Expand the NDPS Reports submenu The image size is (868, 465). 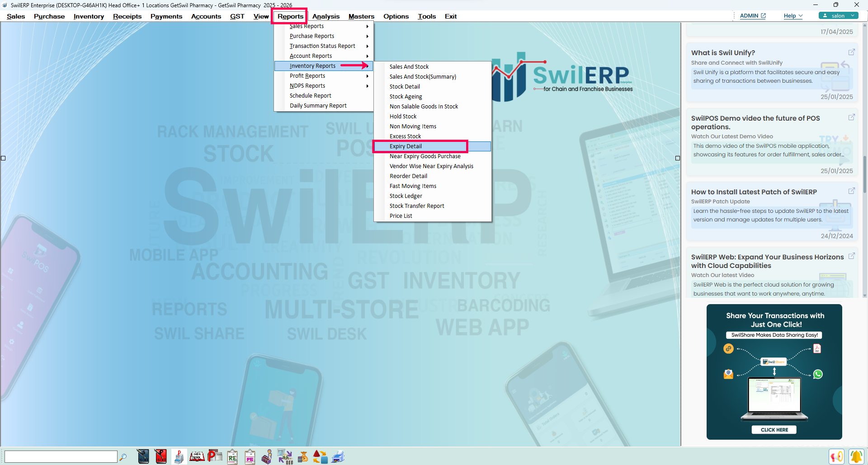(324, 86)
